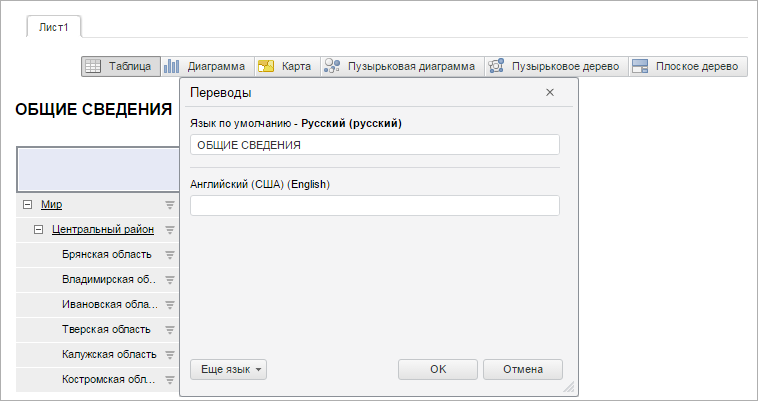Click filter icon beside Тверская область
This screenshot has width=758, height=401.
coord(170,329)
